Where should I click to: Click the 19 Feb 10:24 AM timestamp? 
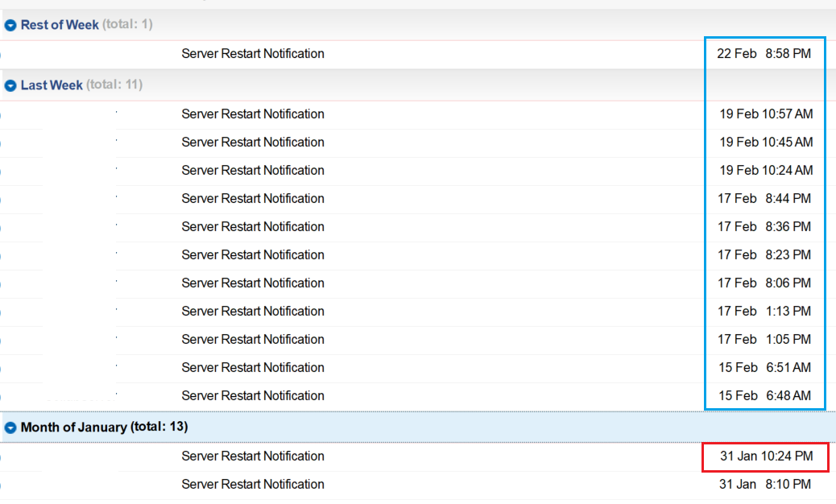click(766, 171)
